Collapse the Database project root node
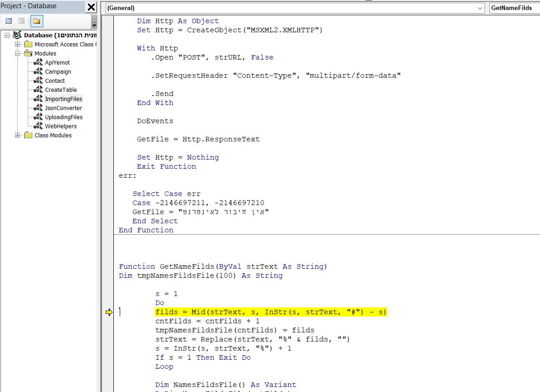This screenshot has height=392, width=540. pos(7,35)
